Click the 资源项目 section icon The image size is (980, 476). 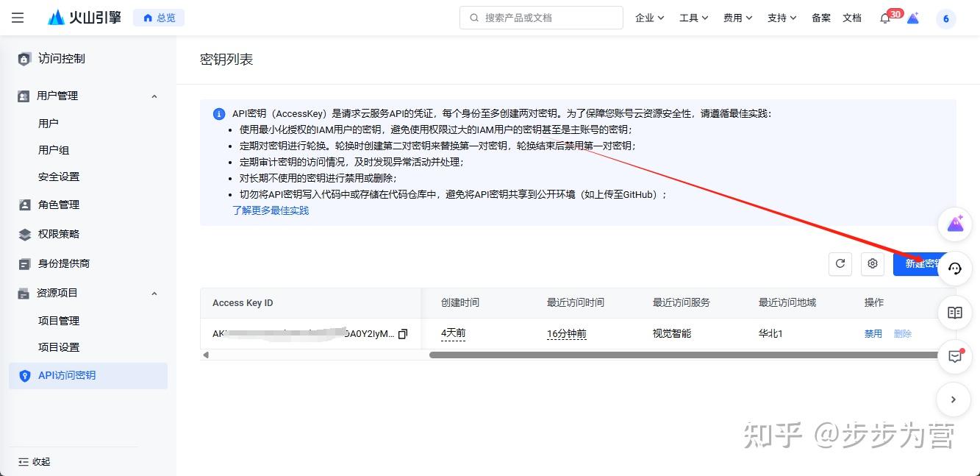[24, 293]
